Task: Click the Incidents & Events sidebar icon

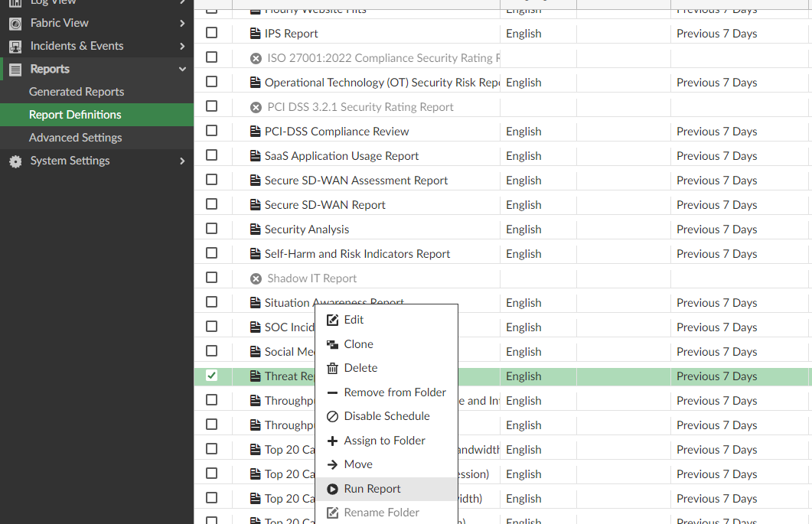Action: 15,47
